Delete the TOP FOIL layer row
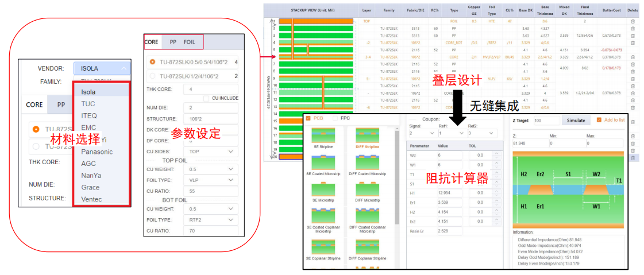The width and height of the screenshot is (644, 275). coord(633,21)
